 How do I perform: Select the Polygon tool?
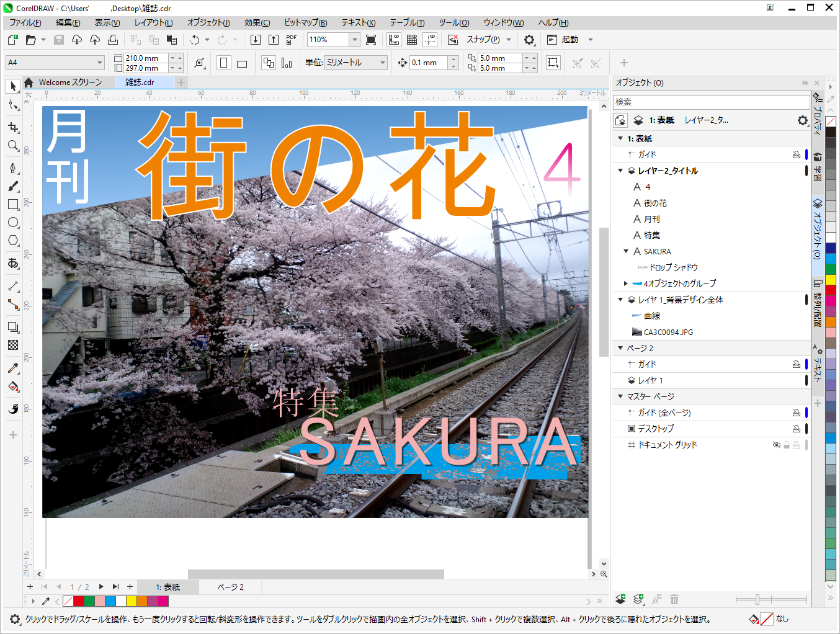click(x=13, y=241)
